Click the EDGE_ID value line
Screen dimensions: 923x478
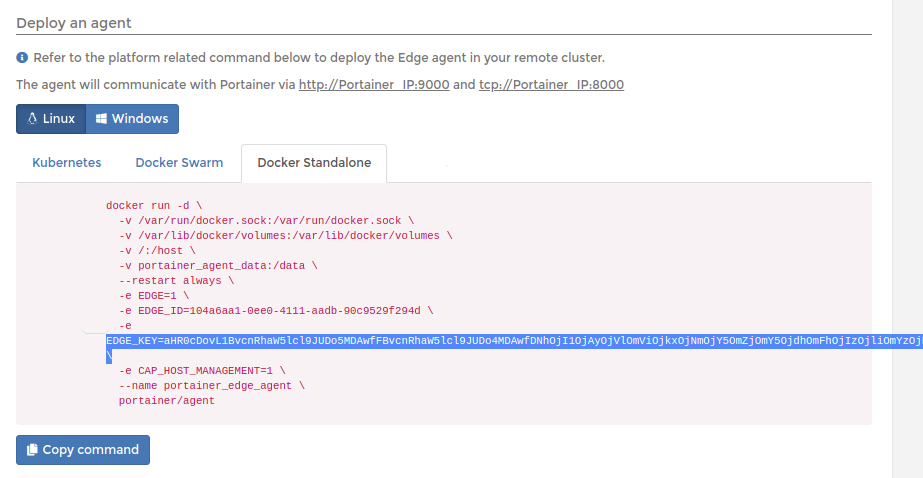(x=275, y=311)
